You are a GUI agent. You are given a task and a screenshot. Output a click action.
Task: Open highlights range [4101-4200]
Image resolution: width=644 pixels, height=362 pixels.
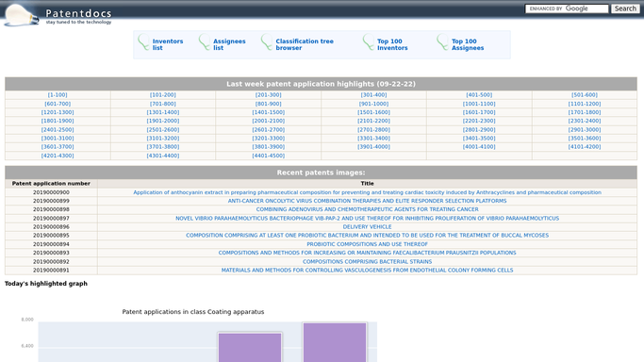[x=585, y=147]
